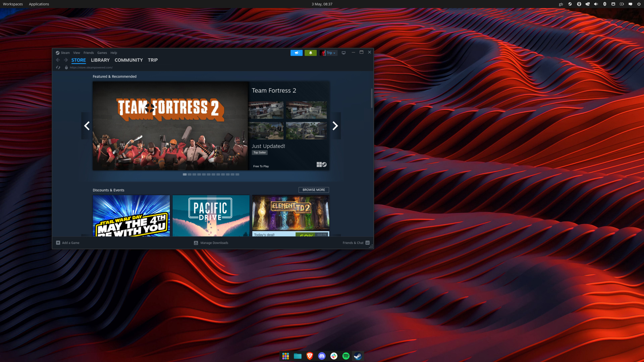Image resolution: width=644 pixels, height=362 pixels.
Task: Open the second Team Fortress 2 screenshot thumbnail
Action: [x=306, y=110]
